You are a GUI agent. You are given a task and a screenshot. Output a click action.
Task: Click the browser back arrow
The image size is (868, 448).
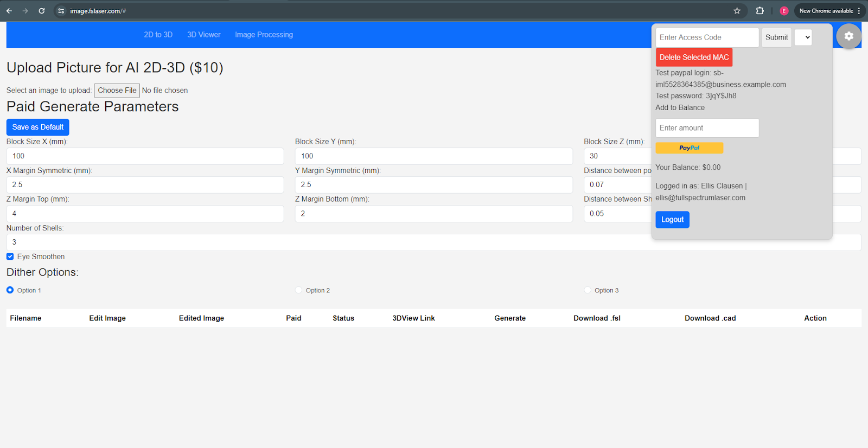coord(9,11)
